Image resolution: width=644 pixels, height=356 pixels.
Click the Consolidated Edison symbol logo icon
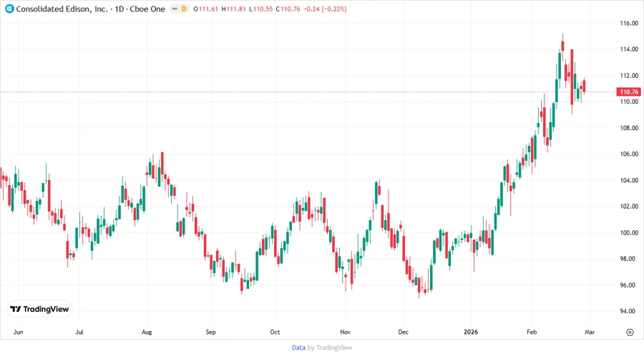tap(9, 9)
